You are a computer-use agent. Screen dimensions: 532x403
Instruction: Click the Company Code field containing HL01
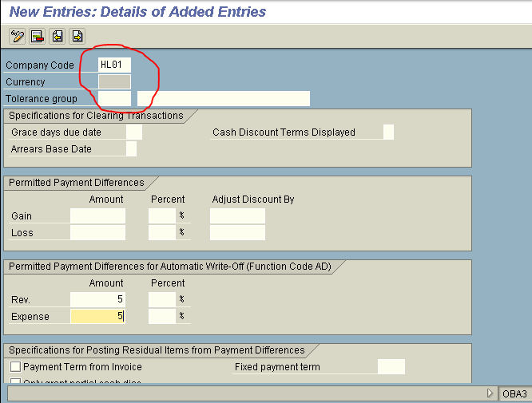click(114, 65)
